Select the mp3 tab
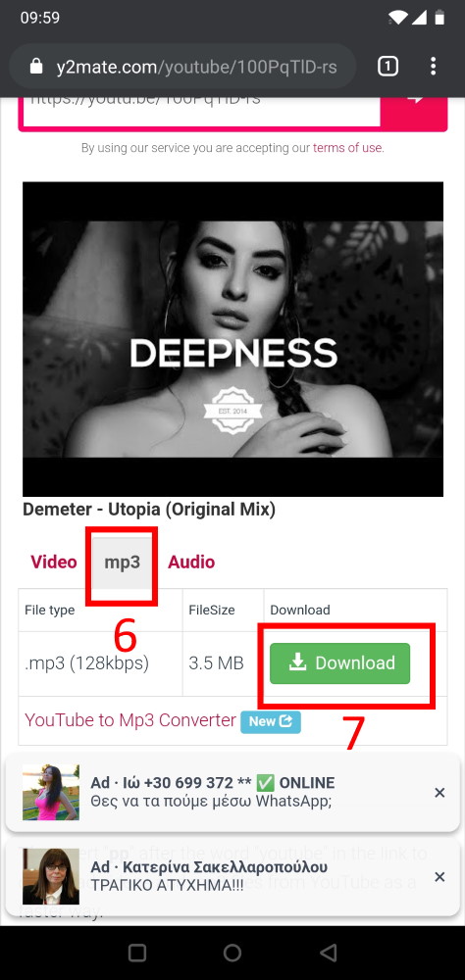465x980 pixels. point(122,562)
